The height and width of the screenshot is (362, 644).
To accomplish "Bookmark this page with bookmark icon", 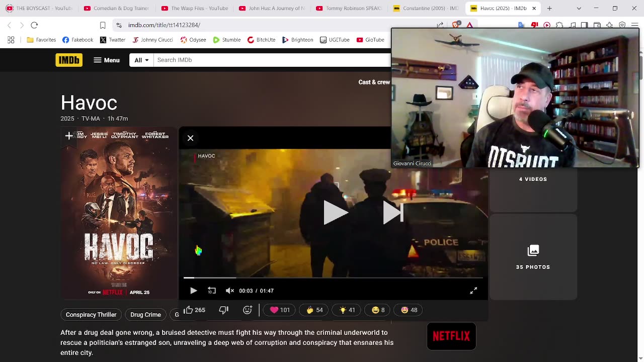I will coord(103,25).
